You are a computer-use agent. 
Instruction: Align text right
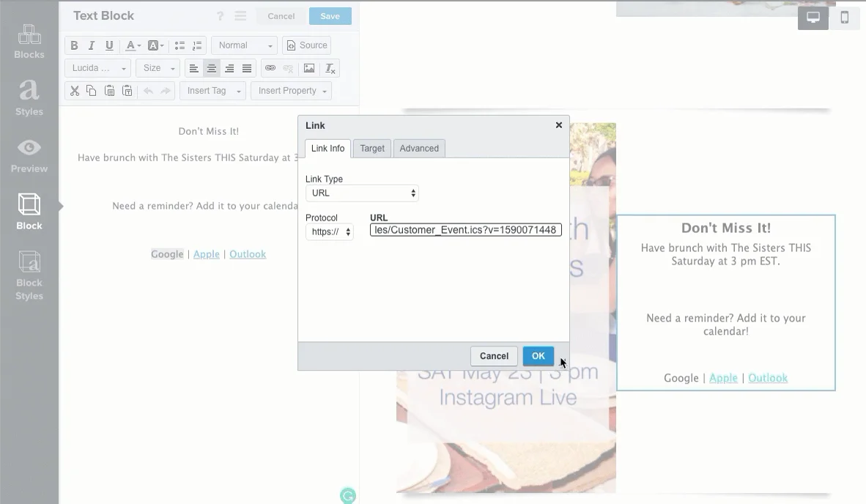pyautogui.click(x=229, y=68)
